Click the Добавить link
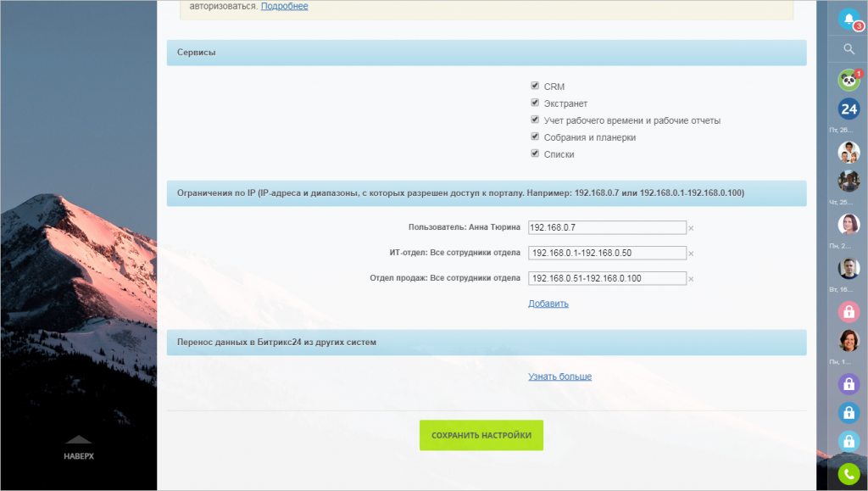This screenshot has width=868, height=491. (548, 304)
